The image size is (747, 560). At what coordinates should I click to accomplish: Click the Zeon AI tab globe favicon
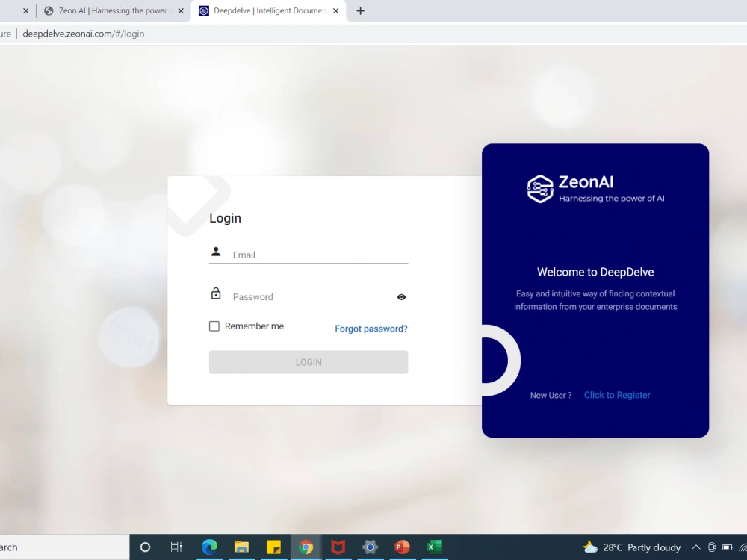coord(49,11)
